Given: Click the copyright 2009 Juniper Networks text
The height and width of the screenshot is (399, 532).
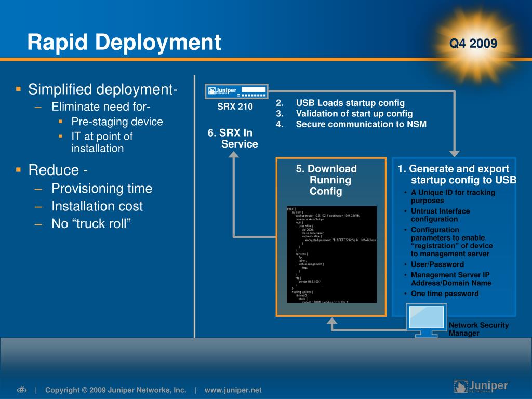Looking at the screenshot, I should tap(116, 390).
